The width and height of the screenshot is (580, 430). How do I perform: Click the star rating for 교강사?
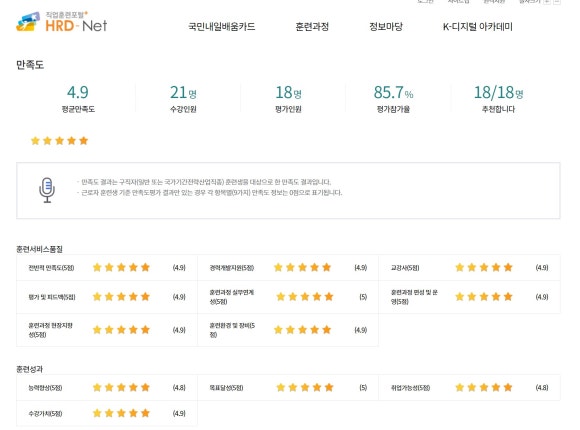484,267
